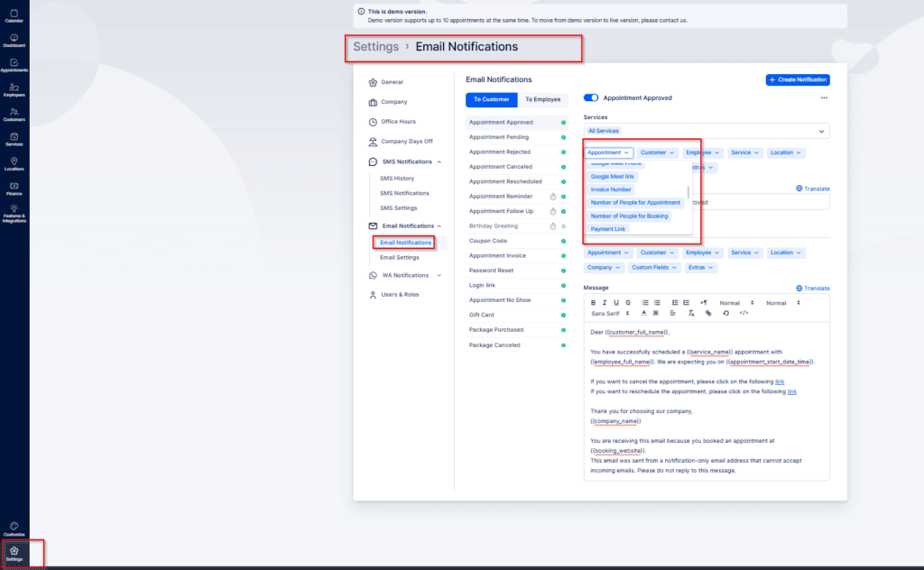Open the lower Employee placeholder dropdown
This screenshot has width=924, height=570.
click(702, 253)
